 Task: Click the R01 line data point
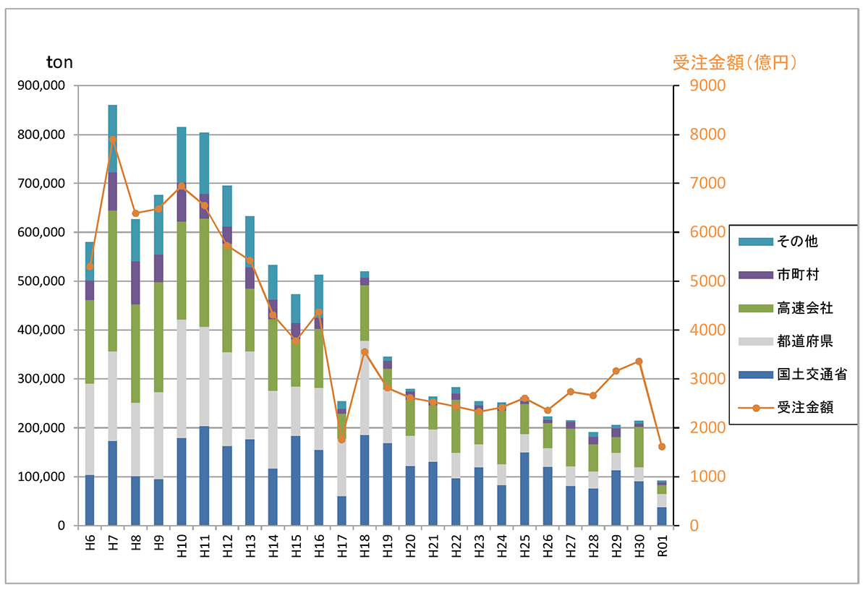[662, 447]
